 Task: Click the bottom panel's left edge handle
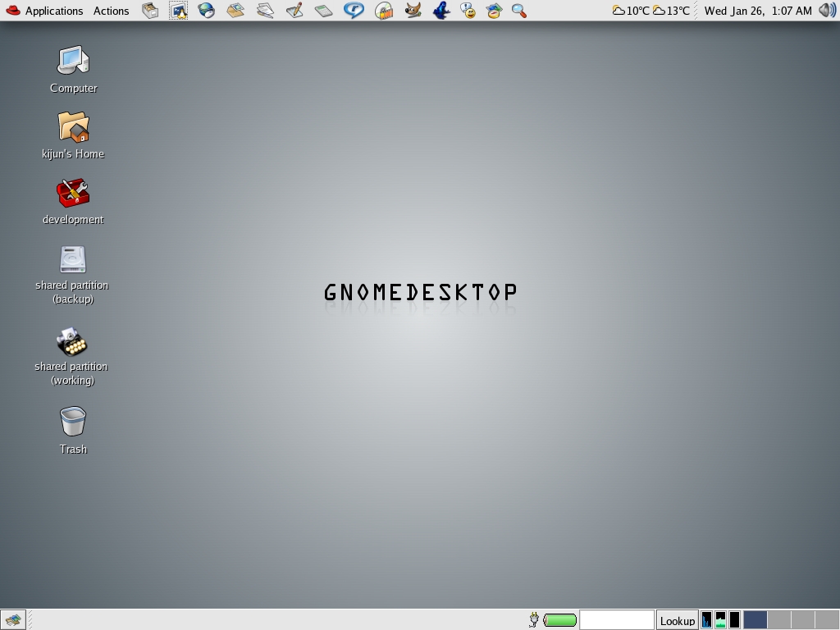tap(30, 620)
